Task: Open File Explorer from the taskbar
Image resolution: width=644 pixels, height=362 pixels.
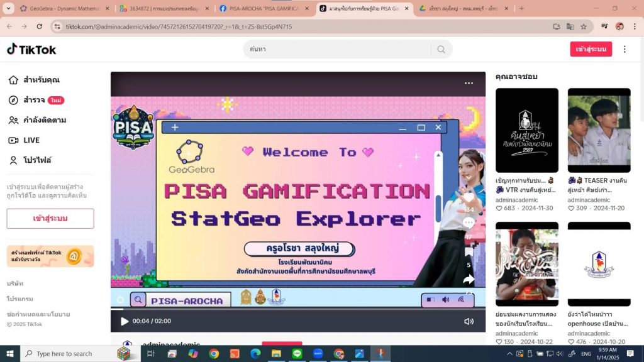Action: (276, 353)
